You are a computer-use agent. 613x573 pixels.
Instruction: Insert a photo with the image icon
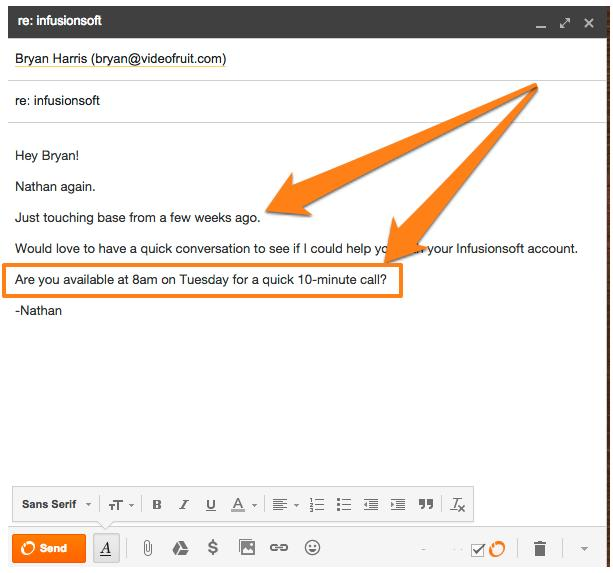click(247, 547)
